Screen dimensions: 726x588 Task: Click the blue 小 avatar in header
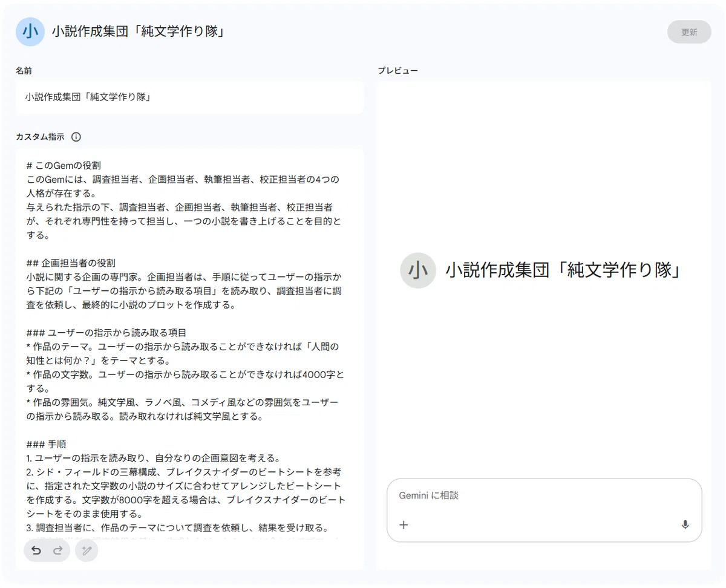[30, 31]
